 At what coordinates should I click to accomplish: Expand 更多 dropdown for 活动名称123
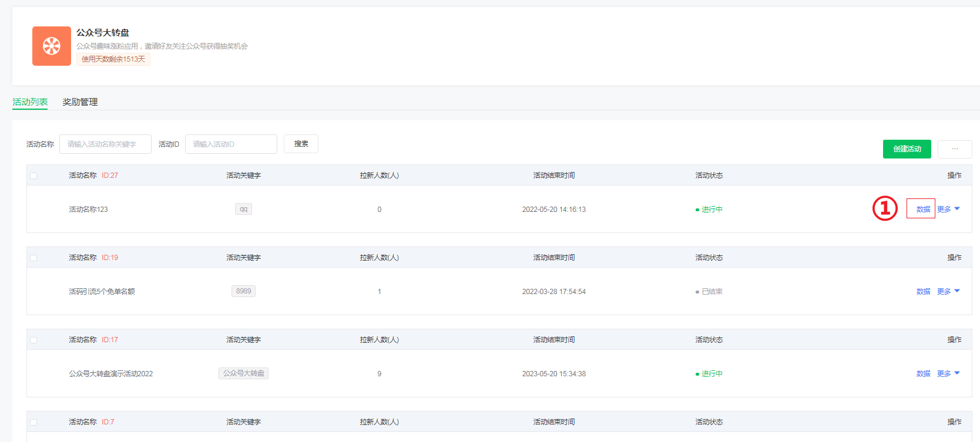click(x=948, y=210)
